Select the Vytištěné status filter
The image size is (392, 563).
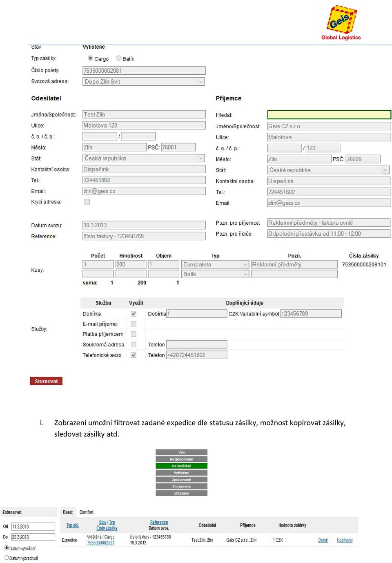pos(181,473)
